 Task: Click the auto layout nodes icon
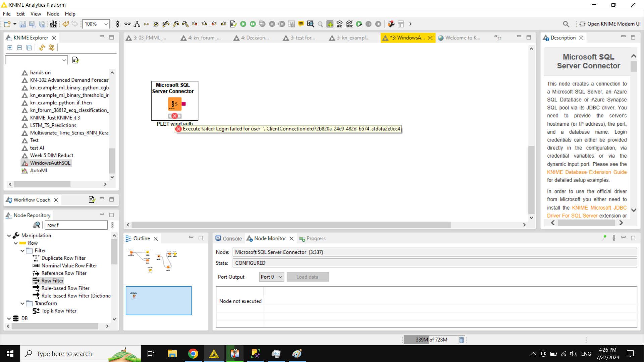click(x=137, y=24)
